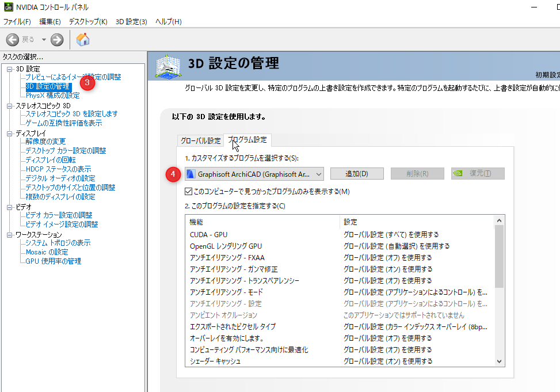Click the 設定 column header
560x392 pixels.
417,222
